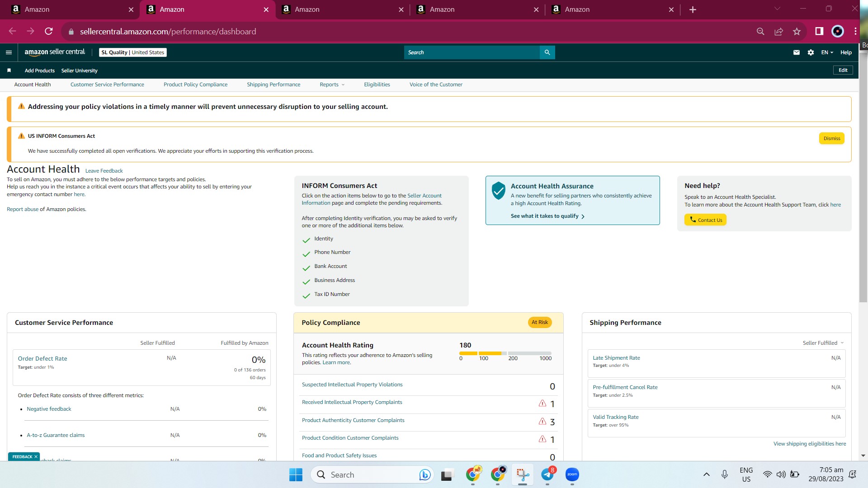Viewport: 868px width, 488px height.
Task: Click the Windows taskbar Search box
Action: 372,474
